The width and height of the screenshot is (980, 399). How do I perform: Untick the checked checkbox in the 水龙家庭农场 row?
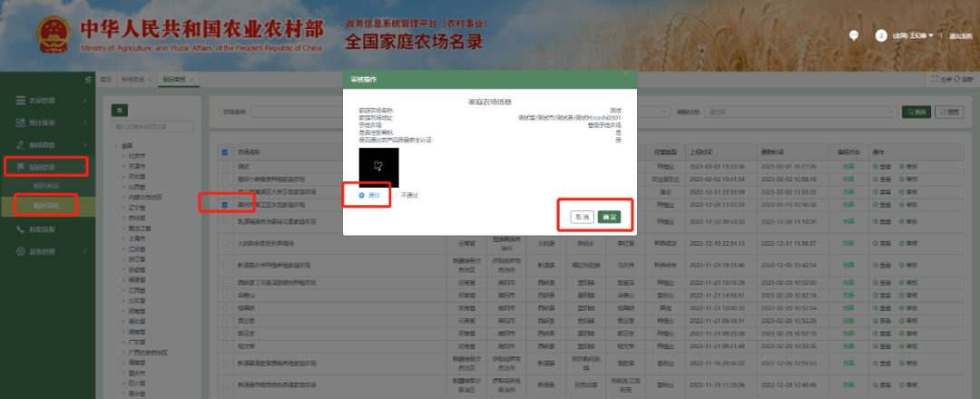(224, 204)
